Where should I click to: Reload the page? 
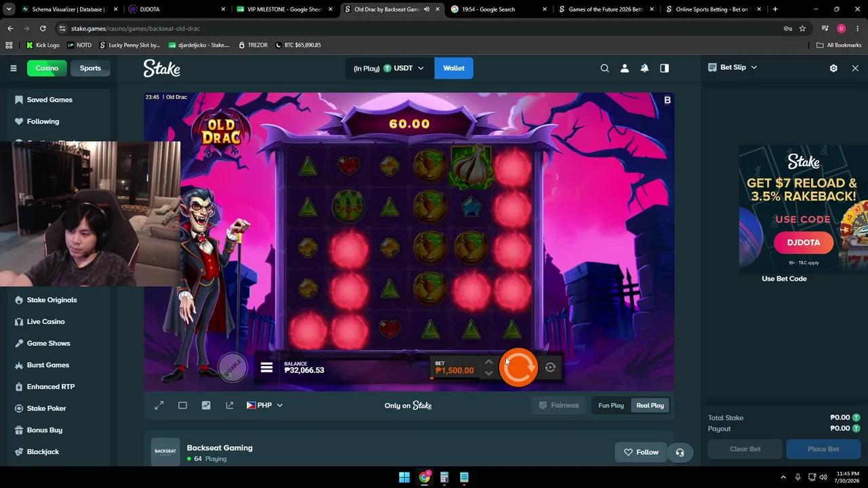tap(43, 28)
